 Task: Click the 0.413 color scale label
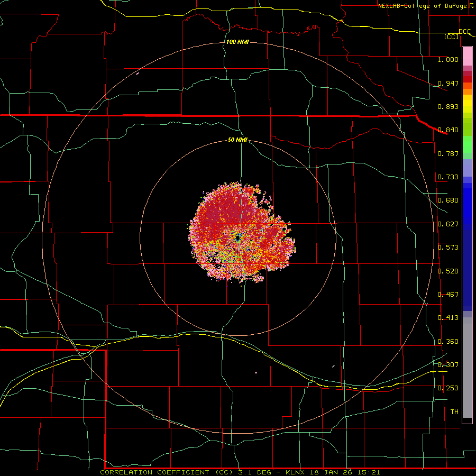(448, 318)
